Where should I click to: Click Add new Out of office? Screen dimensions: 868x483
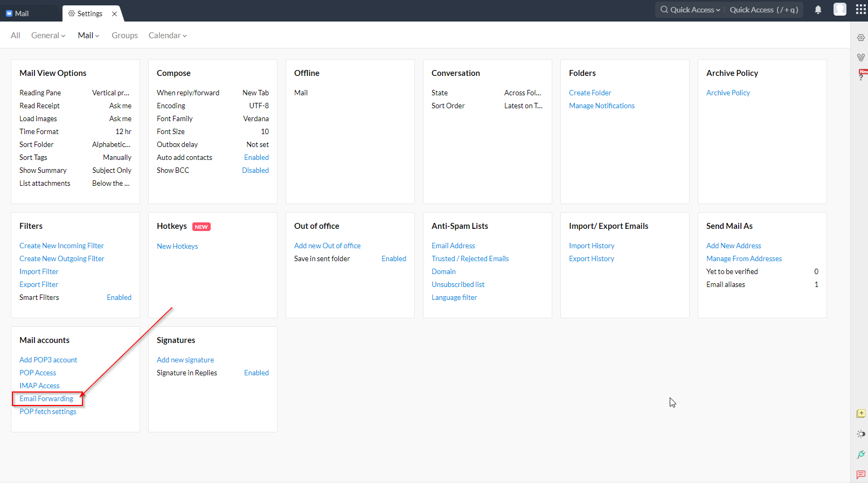pos(328,246)
